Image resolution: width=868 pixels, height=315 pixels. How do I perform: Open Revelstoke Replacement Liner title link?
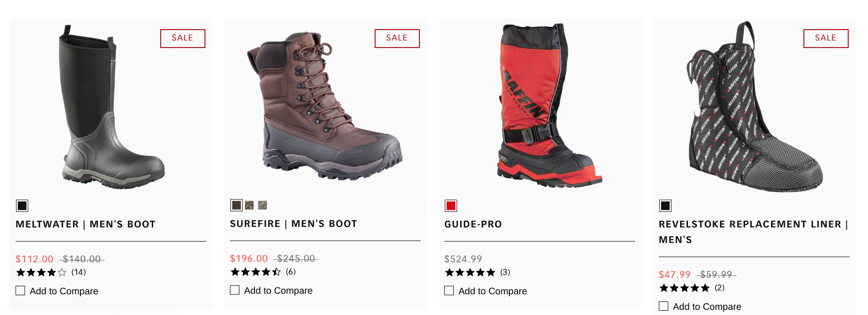[x=753, y=225]
